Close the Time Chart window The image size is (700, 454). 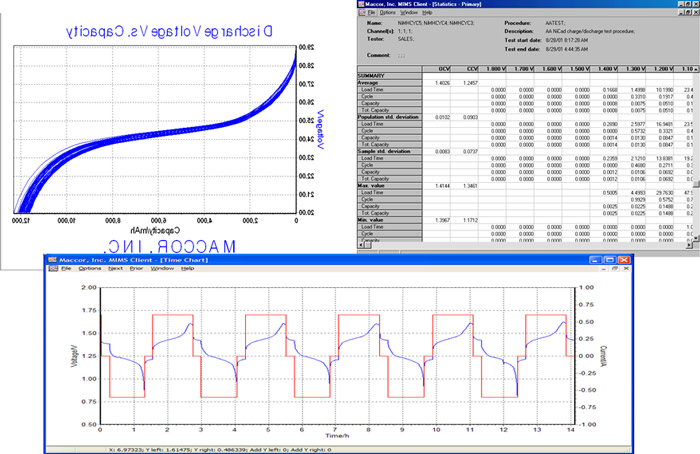(x=624, y=260)
